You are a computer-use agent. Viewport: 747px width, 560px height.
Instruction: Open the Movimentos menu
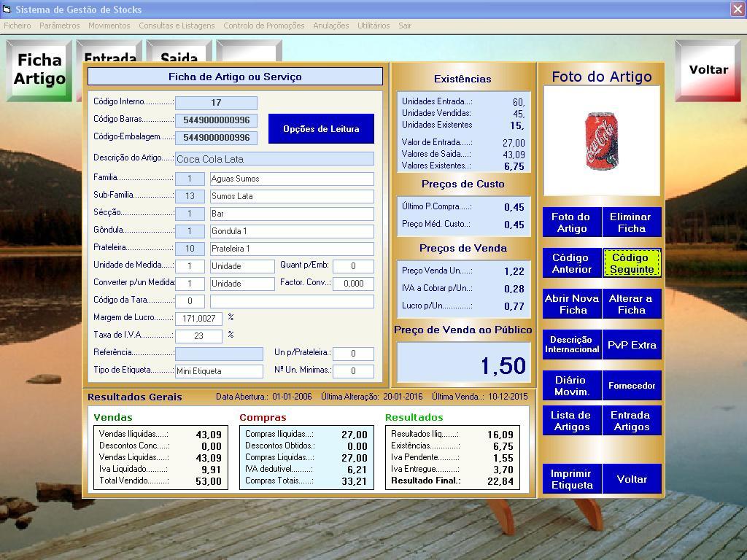click(x=109, y=26)
